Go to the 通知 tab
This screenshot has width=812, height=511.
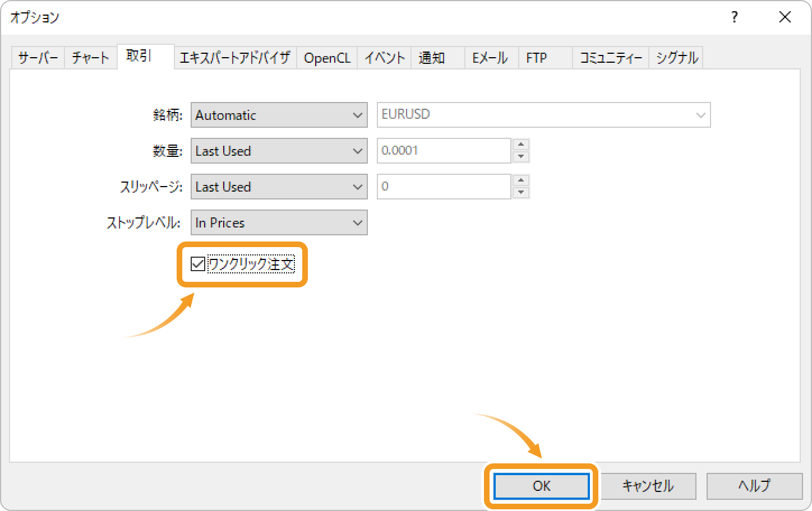438,58
